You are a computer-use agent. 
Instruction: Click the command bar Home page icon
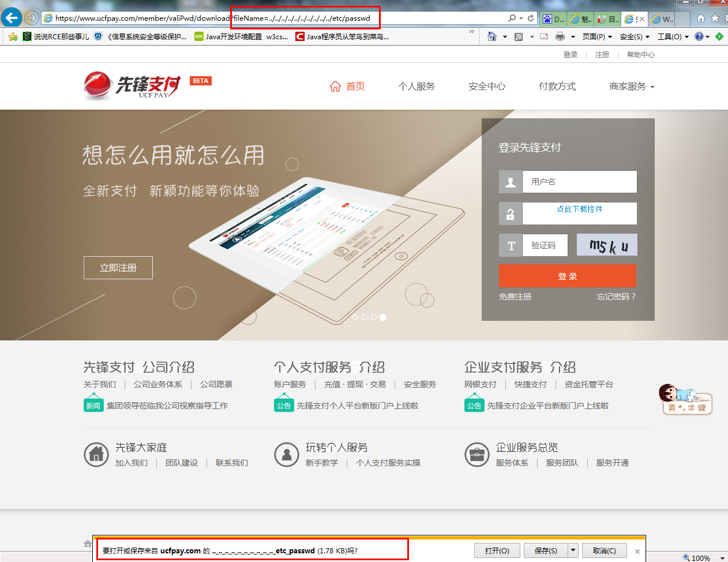pyautogui.click(x=492, y=36)
